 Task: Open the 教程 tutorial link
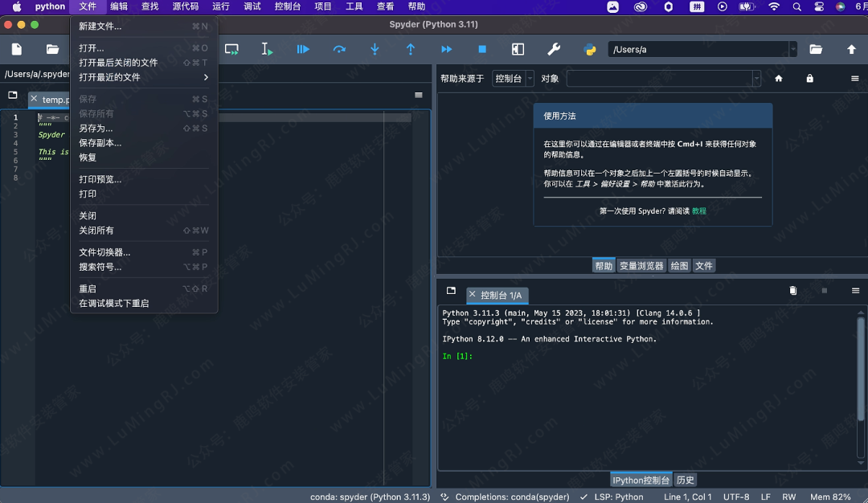(699, 211)
